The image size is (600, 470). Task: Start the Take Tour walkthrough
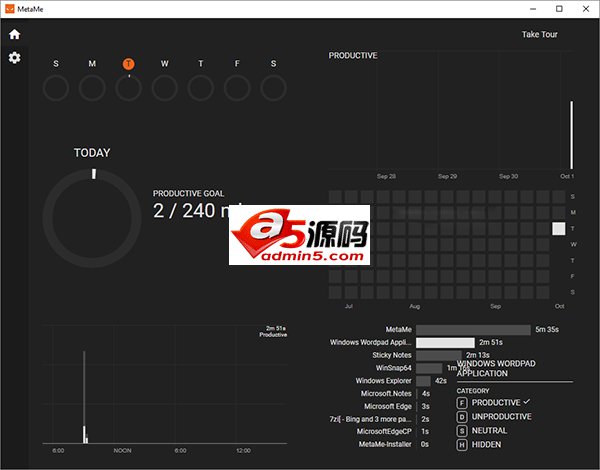[540, 34]
